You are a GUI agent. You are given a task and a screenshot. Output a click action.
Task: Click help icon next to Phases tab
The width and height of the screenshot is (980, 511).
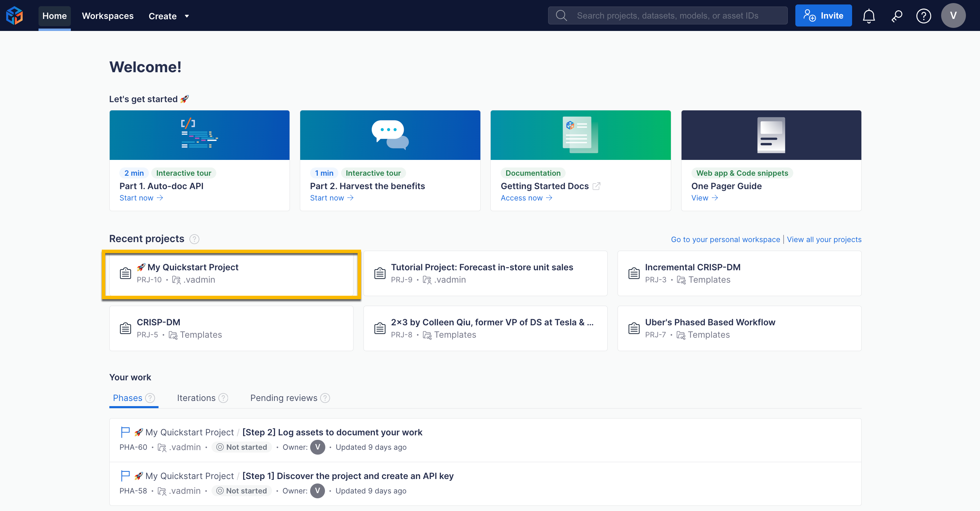coord(150,398)
